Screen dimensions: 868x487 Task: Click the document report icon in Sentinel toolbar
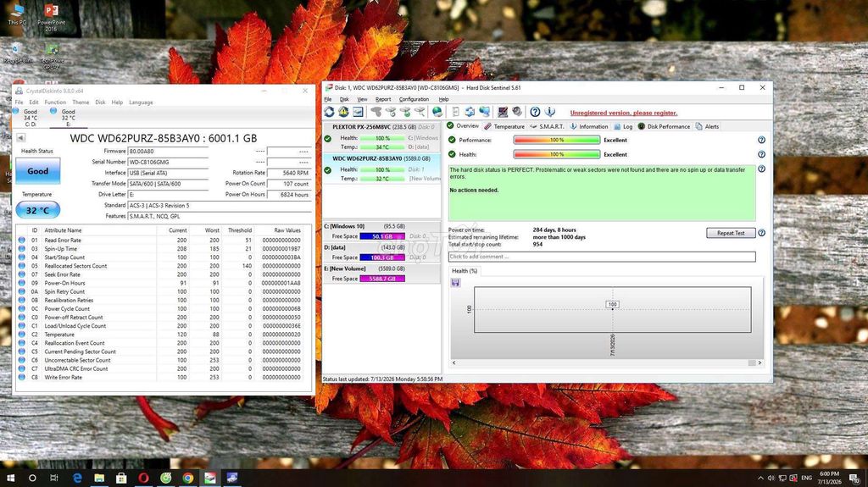pyautogui.click(x=455, y=112)
